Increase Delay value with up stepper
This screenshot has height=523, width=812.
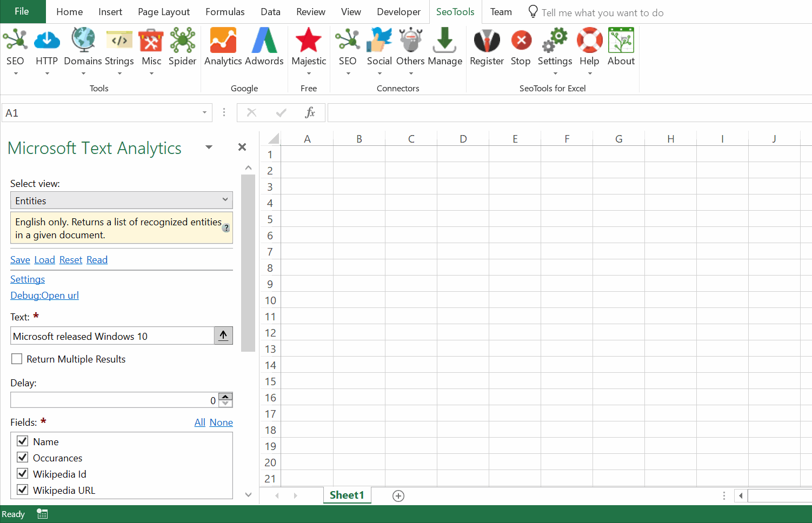coord(226,397)
